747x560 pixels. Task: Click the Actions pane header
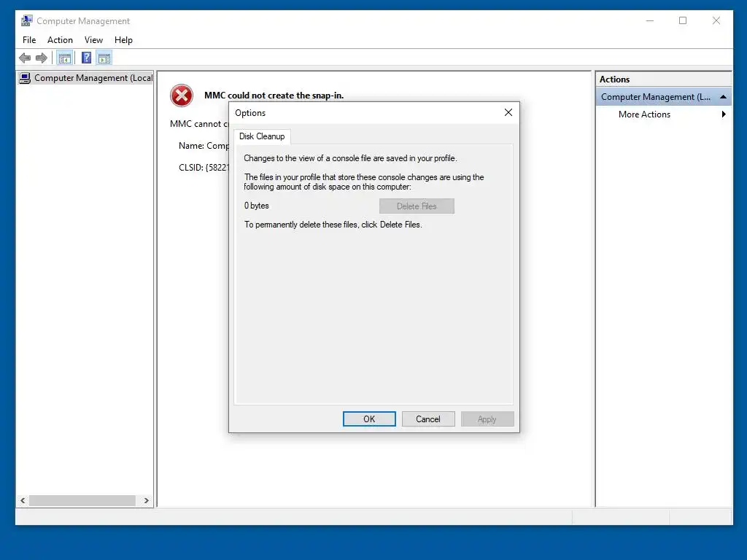coord(664,79)
